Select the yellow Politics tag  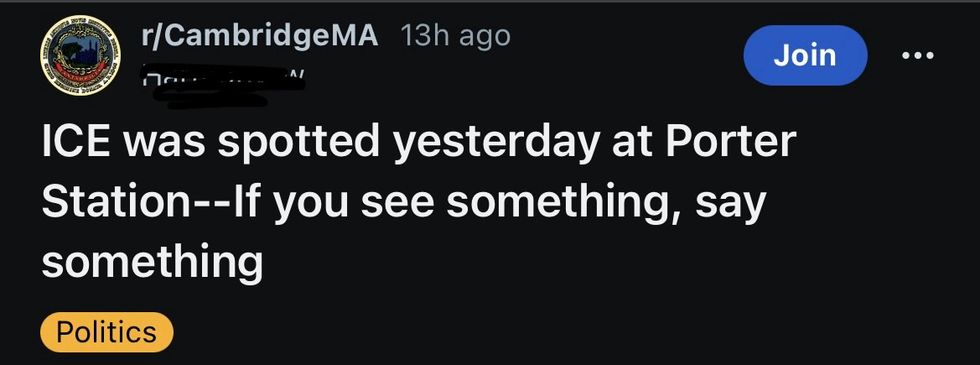click(106, 332)
